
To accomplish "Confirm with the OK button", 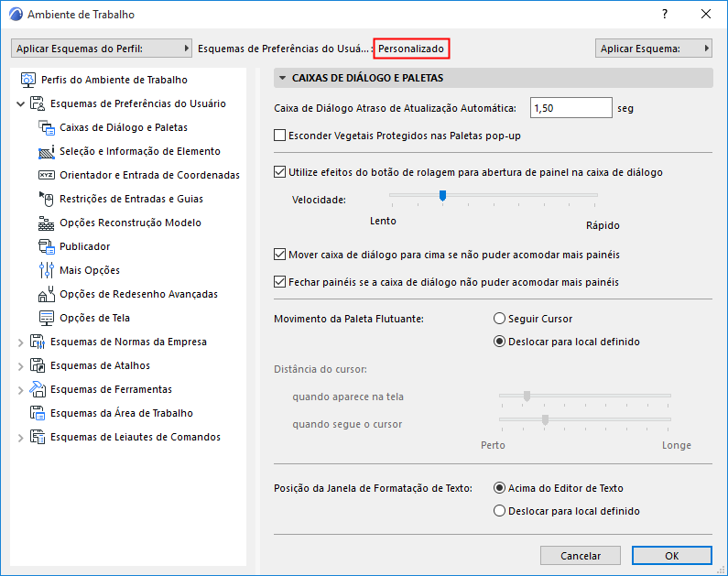I will [x=672, y=556].
